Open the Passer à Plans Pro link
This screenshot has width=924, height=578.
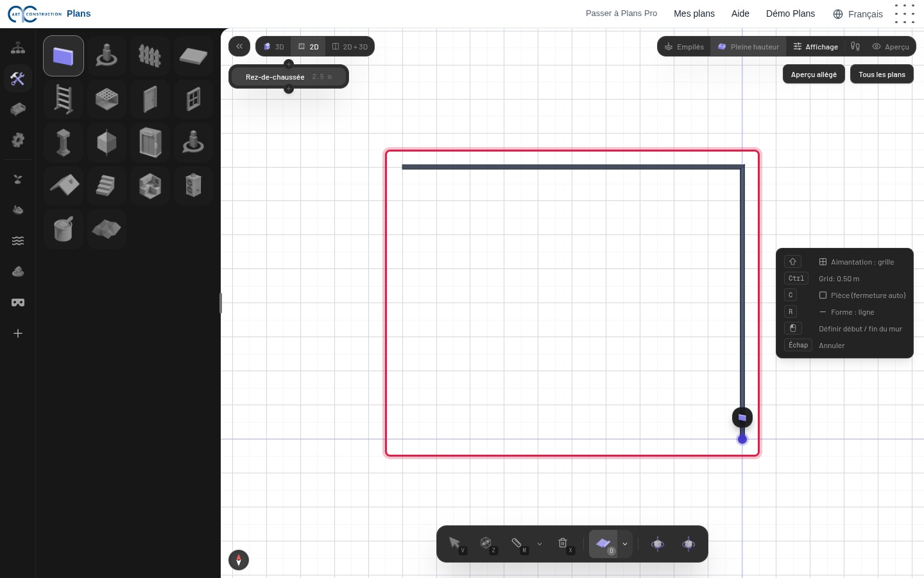click(621, 13)
